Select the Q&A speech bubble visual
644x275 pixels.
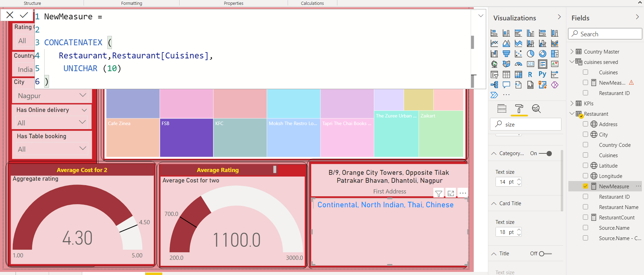click(506, 85)
